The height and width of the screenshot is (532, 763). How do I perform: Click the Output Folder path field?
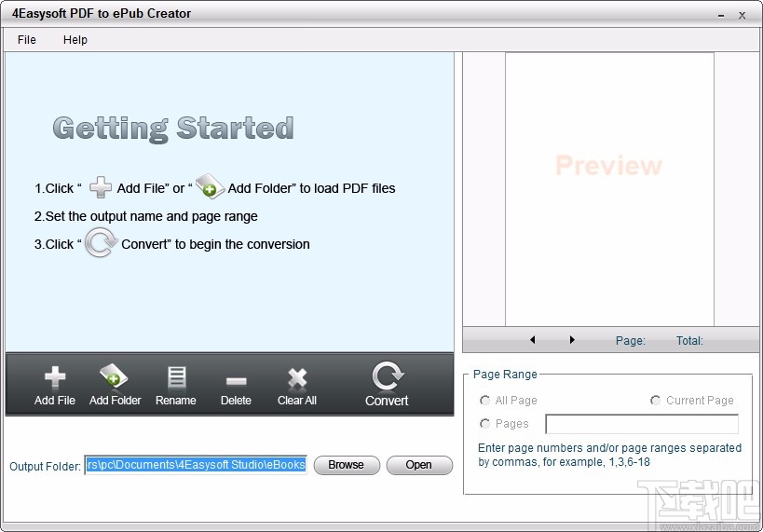(196, 465)
